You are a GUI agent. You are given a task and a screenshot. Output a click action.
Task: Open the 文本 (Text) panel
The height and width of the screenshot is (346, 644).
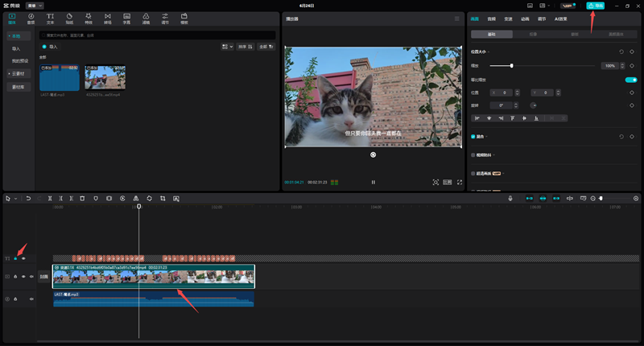click(50, 17)
